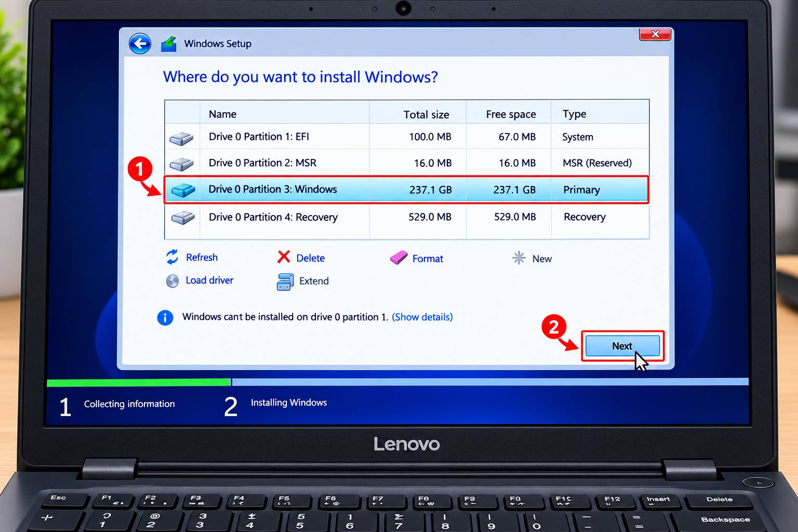Image resolution: width=798 pixels, height=532 pixels.
Task: Click the Load driver disc icon
Action: click(x=172, y=281)
